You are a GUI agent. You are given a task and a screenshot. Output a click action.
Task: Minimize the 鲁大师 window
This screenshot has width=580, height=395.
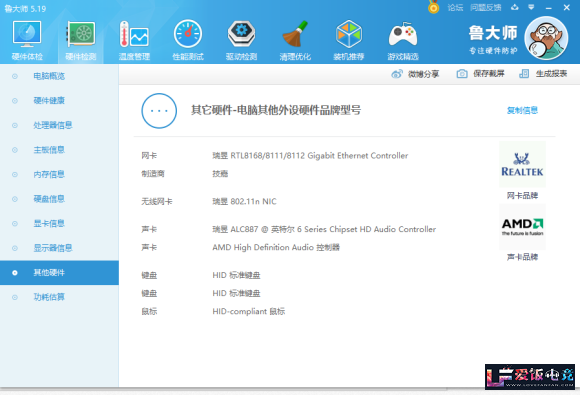click(x=549, y=7)
